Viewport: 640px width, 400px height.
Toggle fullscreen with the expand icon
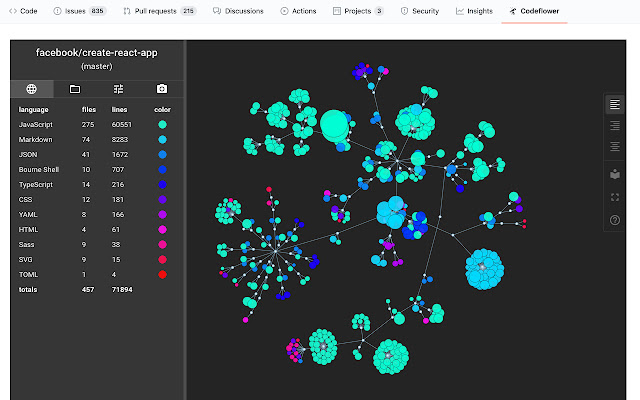pyautogui.click(x=615, y=198)
